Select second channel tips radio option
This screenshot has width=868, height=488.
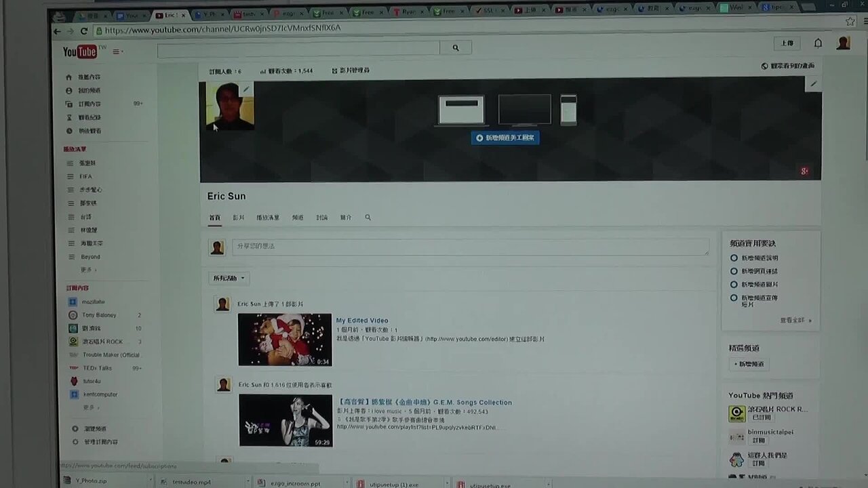pos(734,271)
